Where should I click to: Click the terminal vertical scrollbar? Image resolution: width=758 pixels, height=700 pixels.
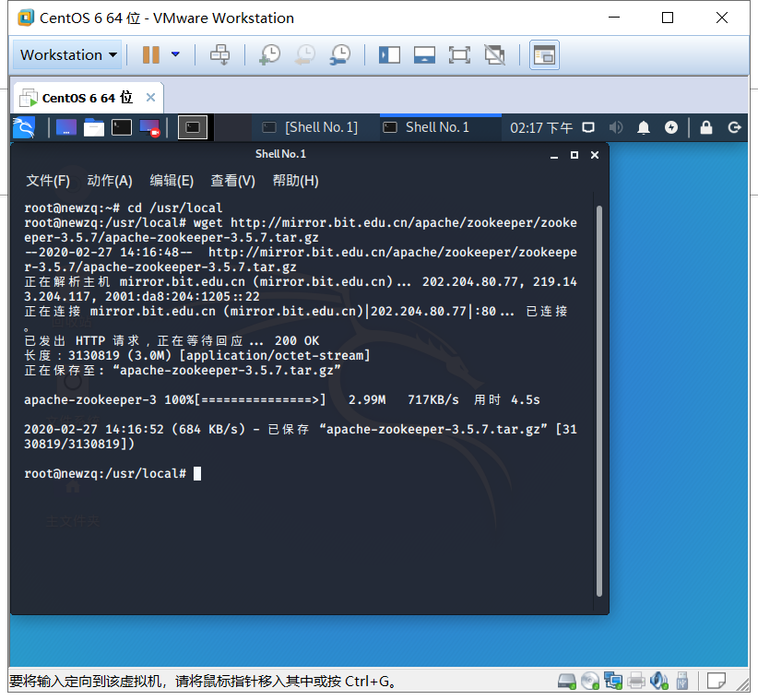point(599,401)
